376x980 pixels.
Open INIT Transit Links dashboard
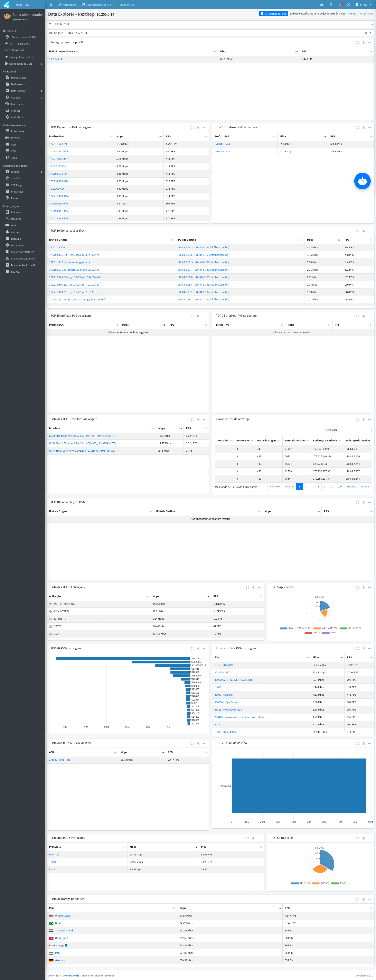point(23,44)
